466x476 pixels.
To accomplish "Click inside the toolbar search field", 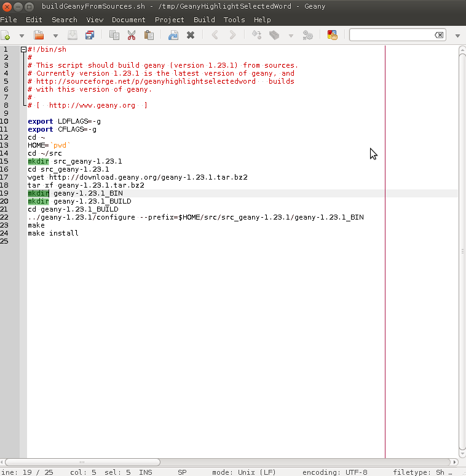I will click(392, 36).
